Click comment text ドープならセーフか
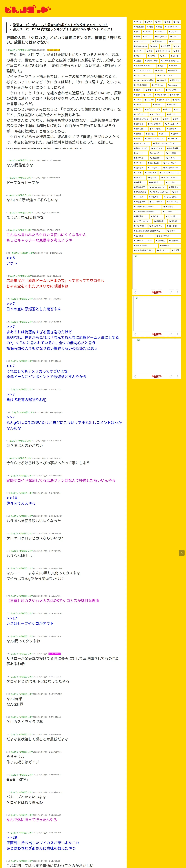This screenshot has height=868, width=186. click(x=23, y=182)
